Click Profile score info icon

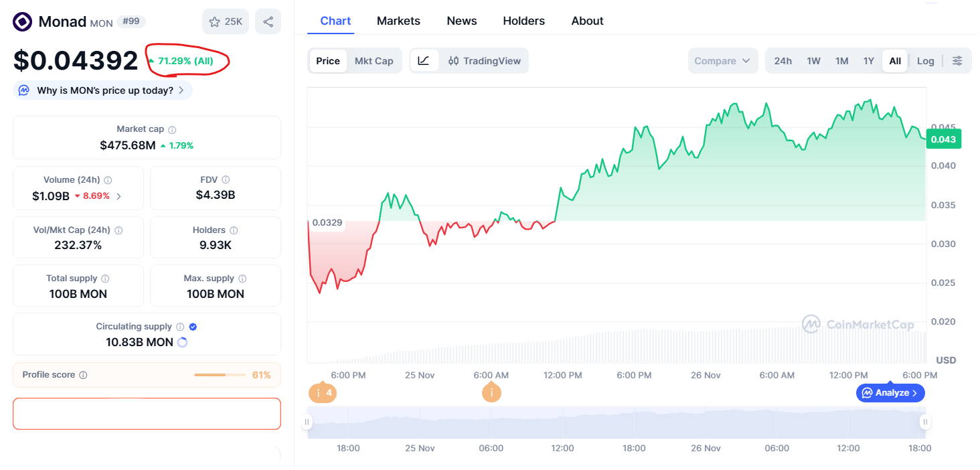pos(83,376)
